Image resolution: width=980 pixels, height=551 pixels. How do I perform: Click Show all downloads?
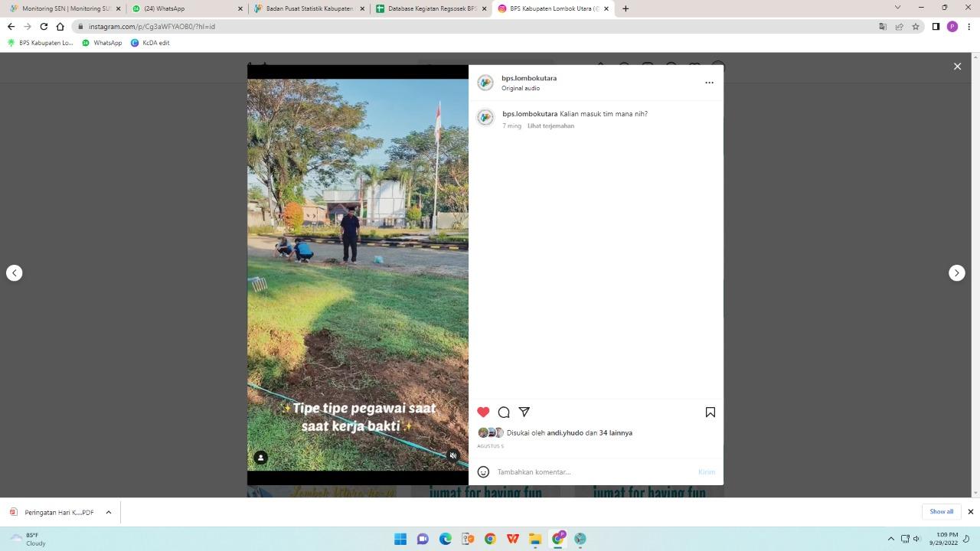(x=942, y=511)
